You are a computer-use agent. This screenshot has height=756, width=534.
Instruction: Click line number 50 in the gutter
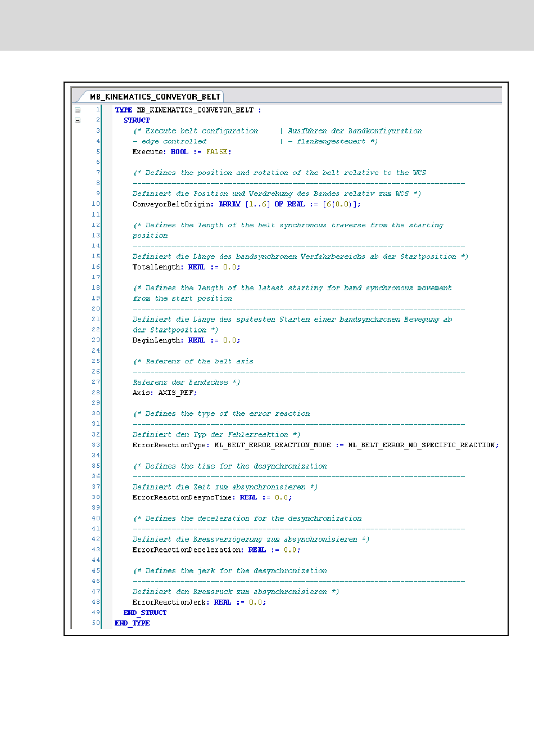tap(96, 623)
